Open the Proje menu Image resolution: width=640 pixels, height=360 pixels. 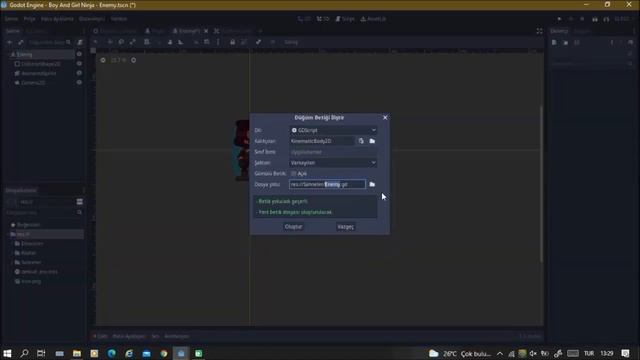(x=29, y=19)
